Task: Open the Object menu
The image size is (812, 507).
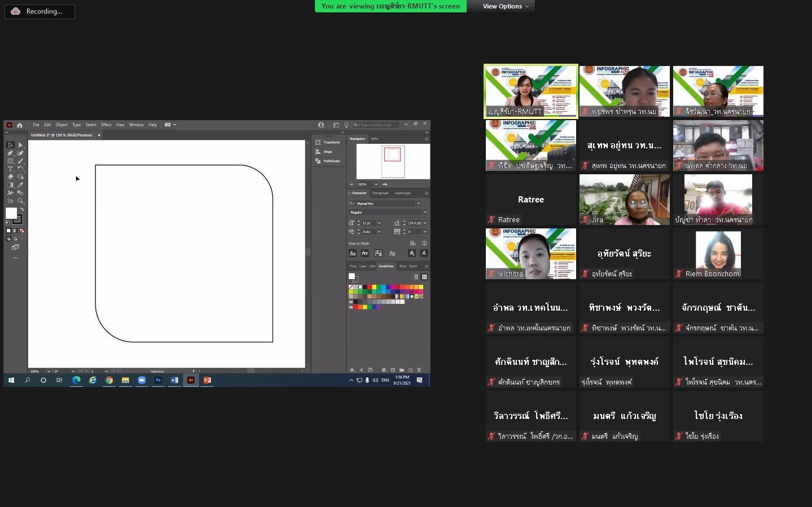Action: click(62, 125)
